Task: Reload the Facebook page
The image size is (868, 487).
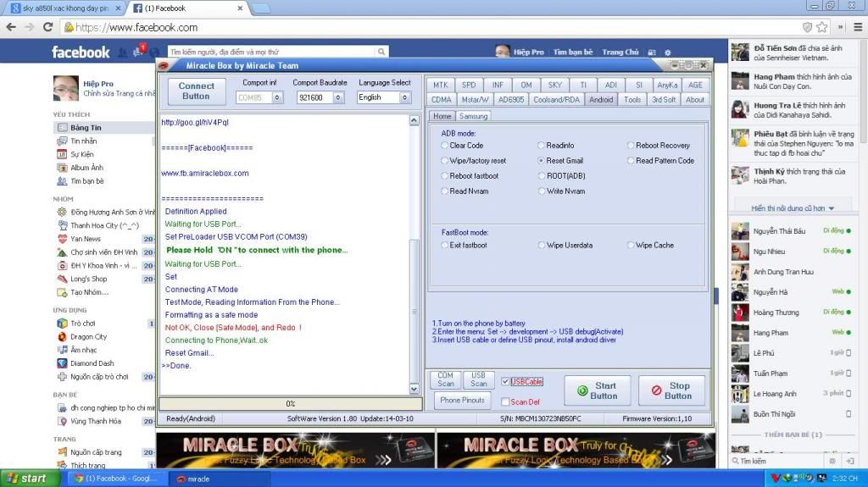Action: [47, 27]
